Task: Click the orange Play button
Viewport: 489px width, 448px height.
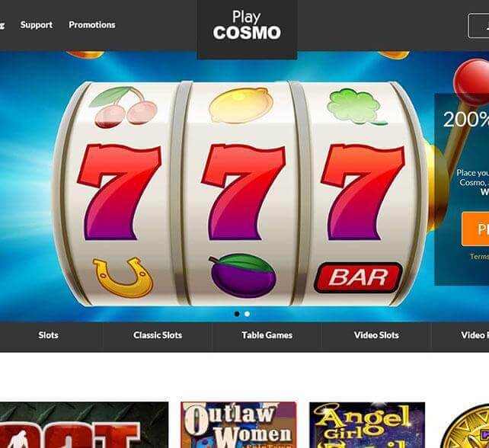Action: click(475, 229)
